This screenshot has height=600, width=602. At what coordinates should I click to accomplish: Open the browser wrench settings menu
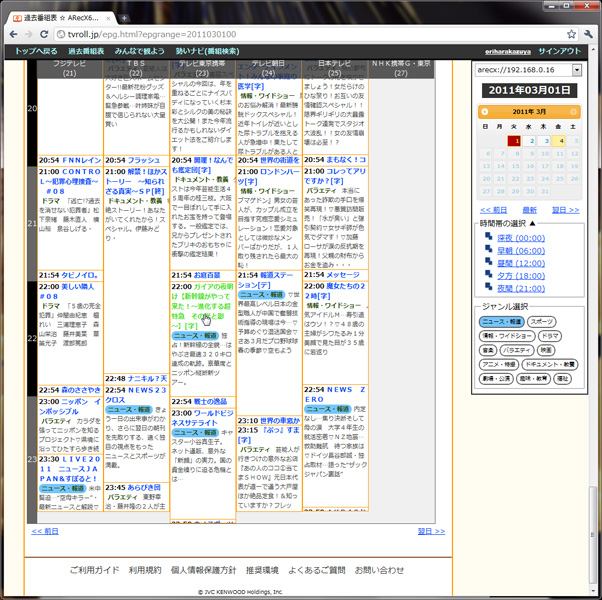(590, 33)
